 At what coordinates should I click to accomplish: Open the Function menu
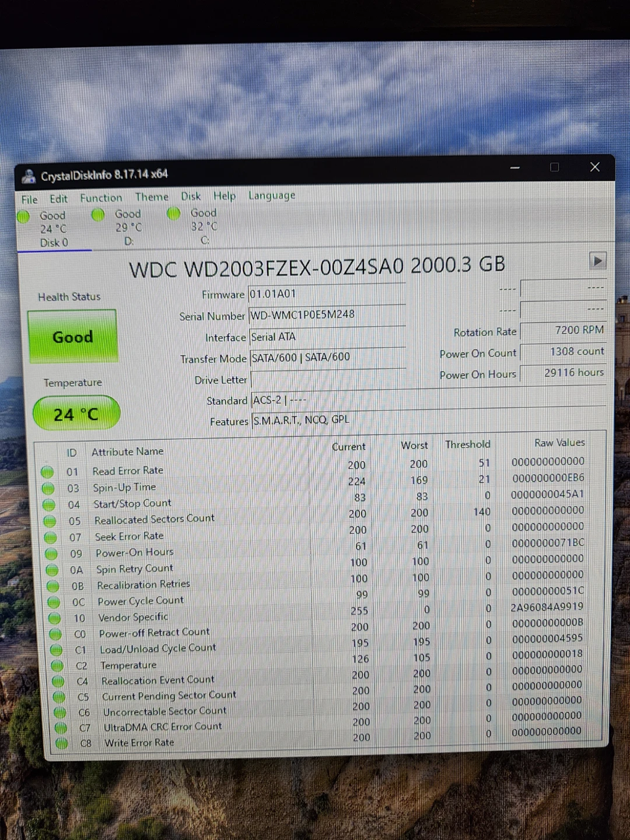tap(101, 197)
